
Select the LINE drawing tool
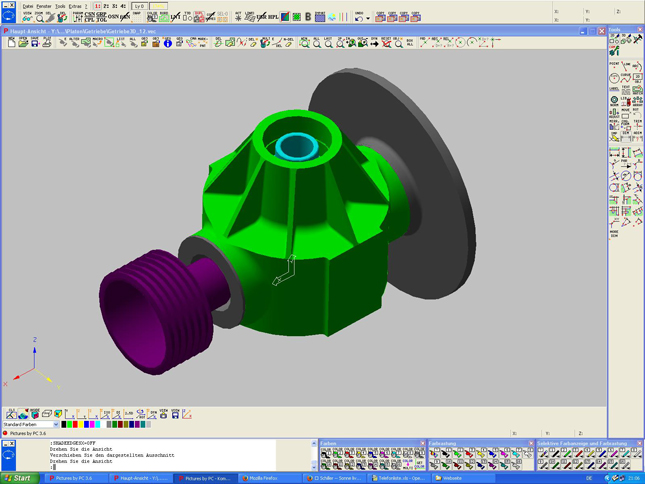tap(626, 66)
